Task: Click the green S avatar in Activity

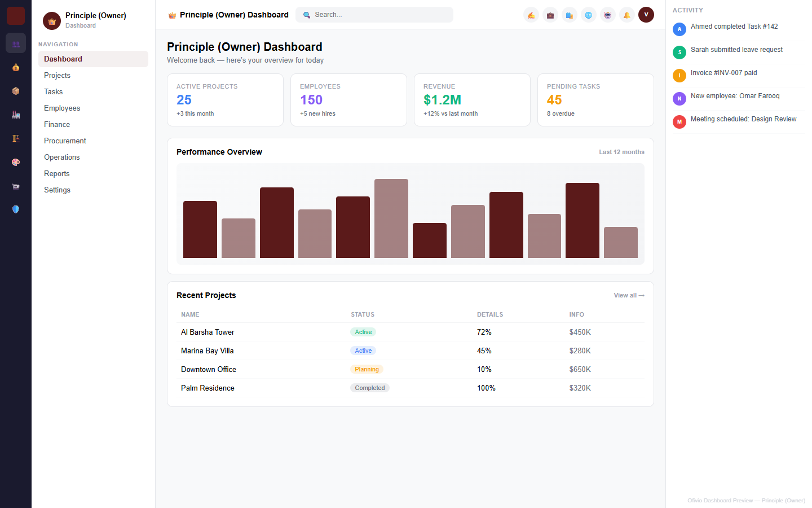Action: (679, 52)
